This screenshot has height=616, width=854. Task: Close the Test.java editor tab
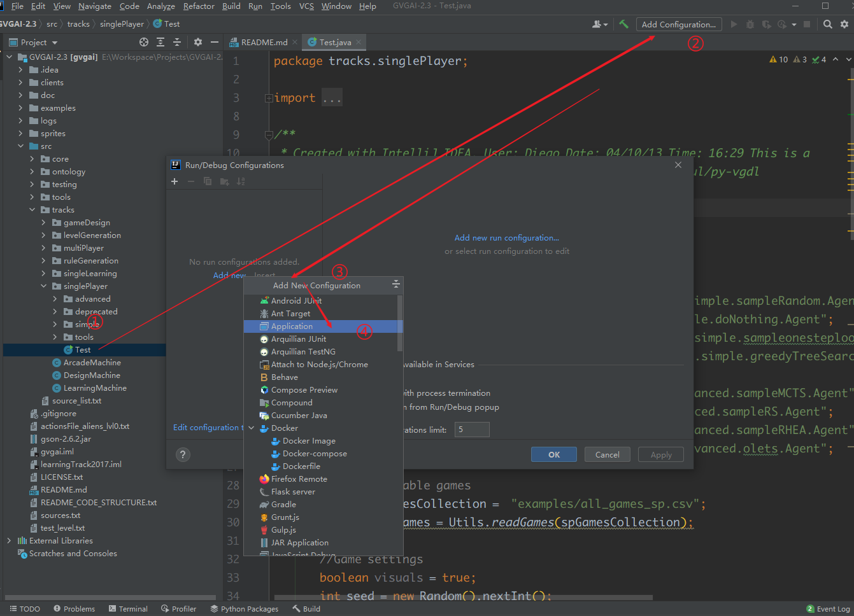(x=359, y=42)
